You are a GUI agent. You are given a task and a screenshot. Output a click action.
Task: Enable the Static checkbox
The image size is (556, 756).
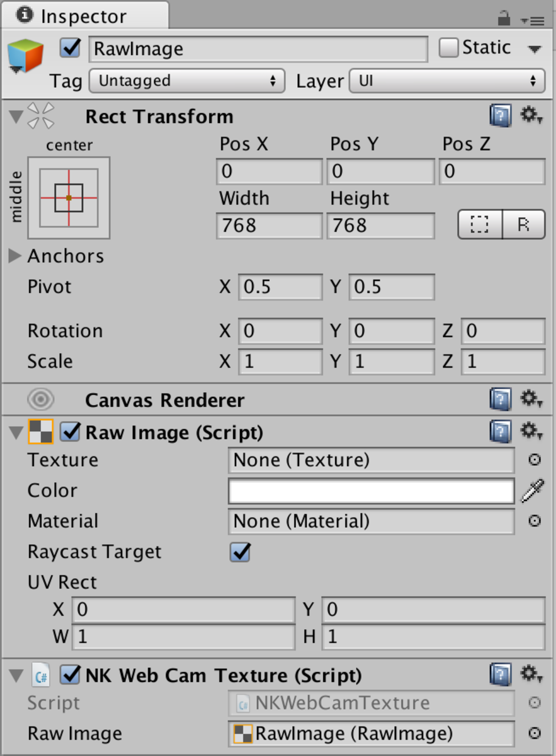(x=448, y=47)
